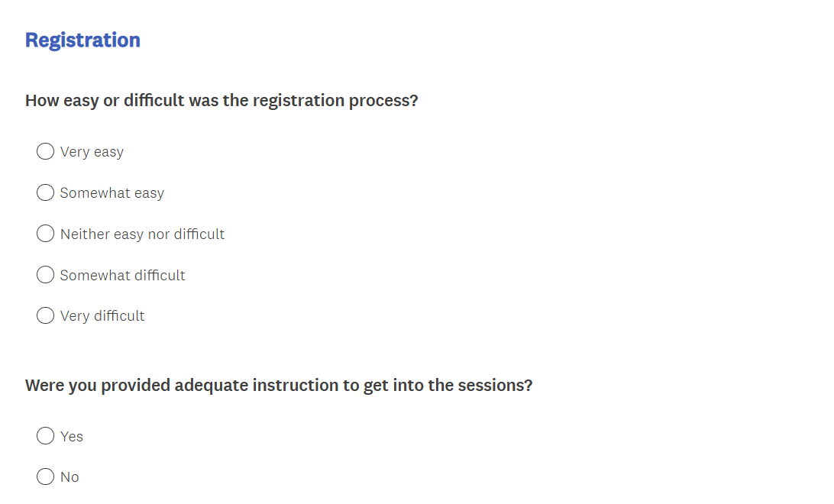Mark the "Somewhat difficult" radio circle
Image resolution: width=834 pixels, height=504 pixels.
[46, 275]
